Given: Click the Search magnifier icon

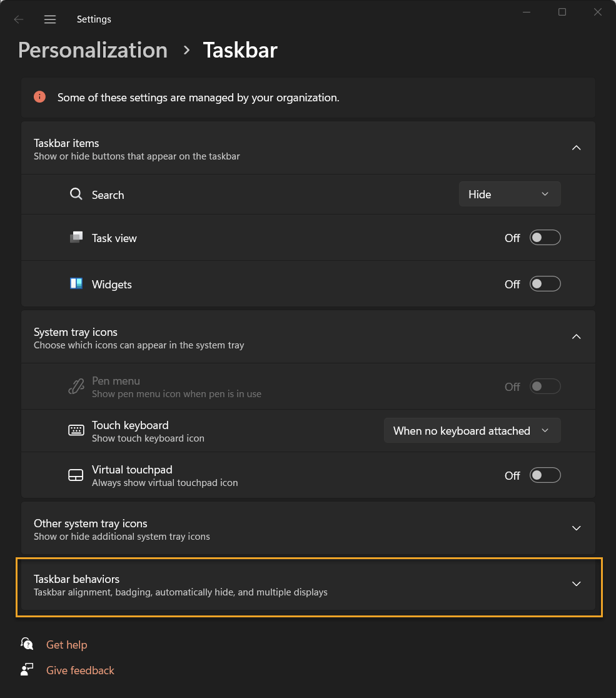Looking at the screenshot, I should pos(76,194).
